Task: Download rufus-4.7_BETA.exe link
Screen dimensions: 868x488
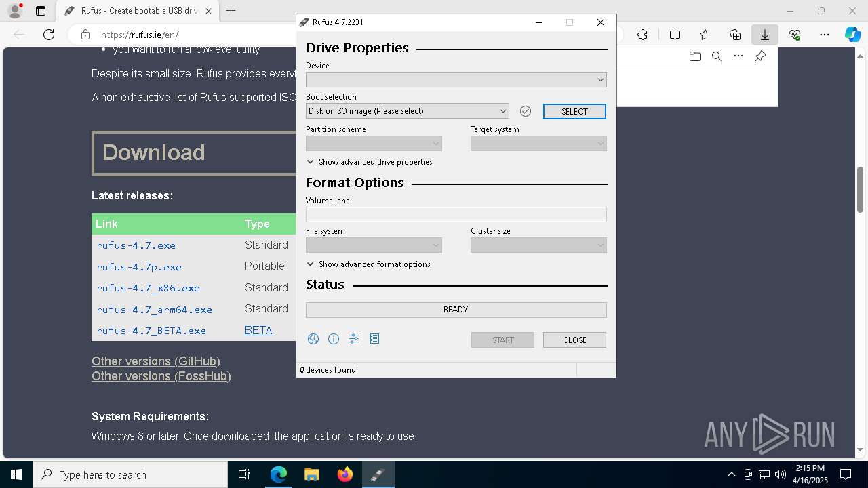Action: (151, 331)
